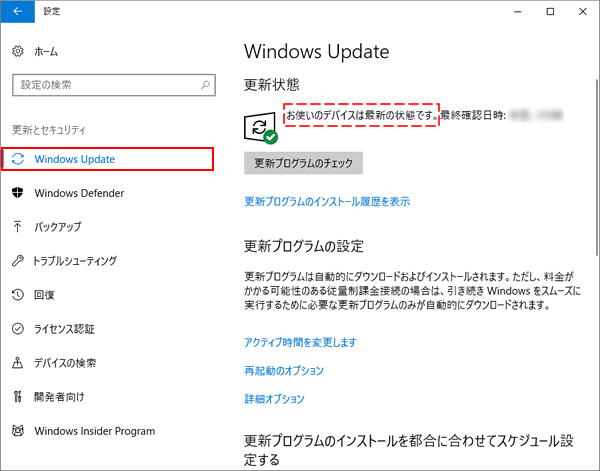Open the ライセンス認証 section
The height and width of the screenshot is (471, 600).
pos(64,329)
